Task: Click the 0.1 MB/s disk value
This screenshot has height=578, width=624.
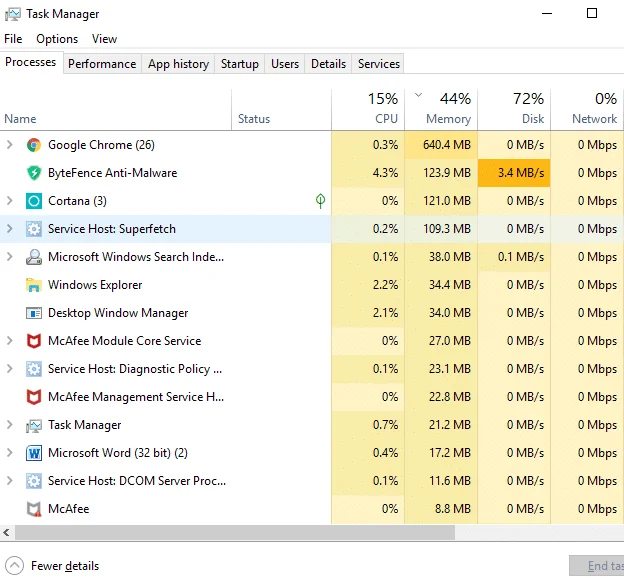Action: pyautogui.click(x=521, y=257)
